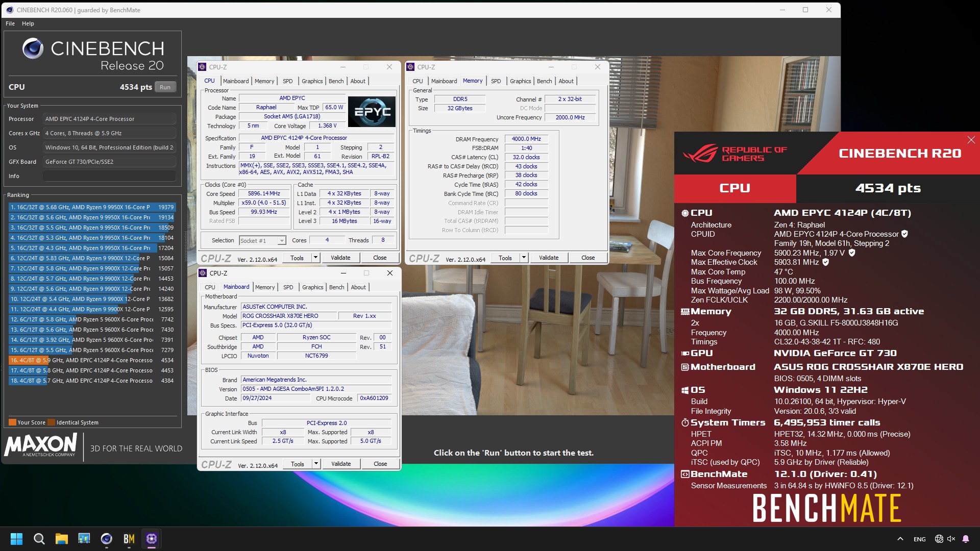
Task: Click Validate in CPU-Z CPU window
Action: click(x=340, y=258)
